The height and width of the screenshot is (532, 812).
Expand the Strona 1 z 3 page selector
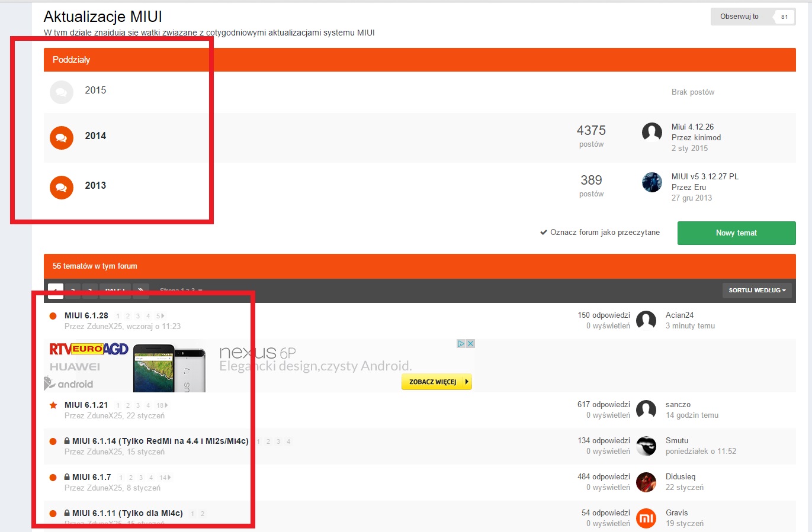point(181,291)
